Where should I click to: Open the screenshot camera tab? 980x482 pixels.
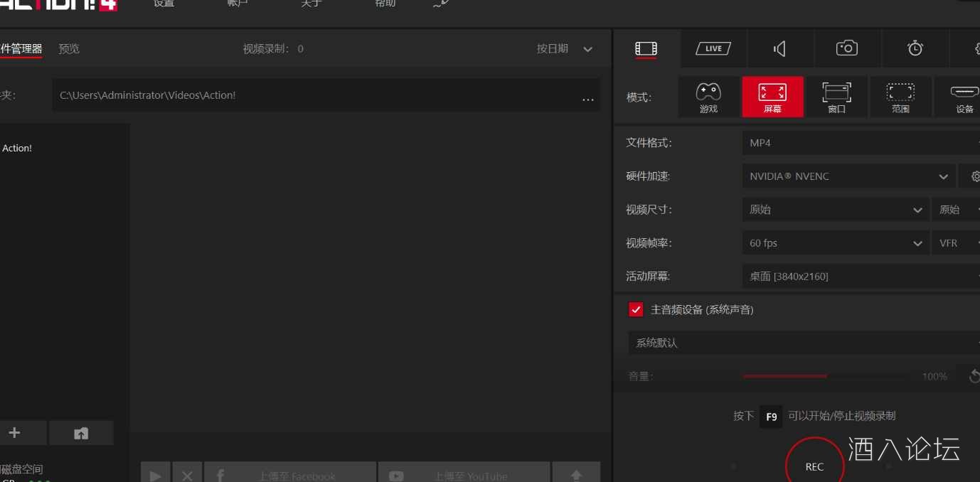coord(846,48)
